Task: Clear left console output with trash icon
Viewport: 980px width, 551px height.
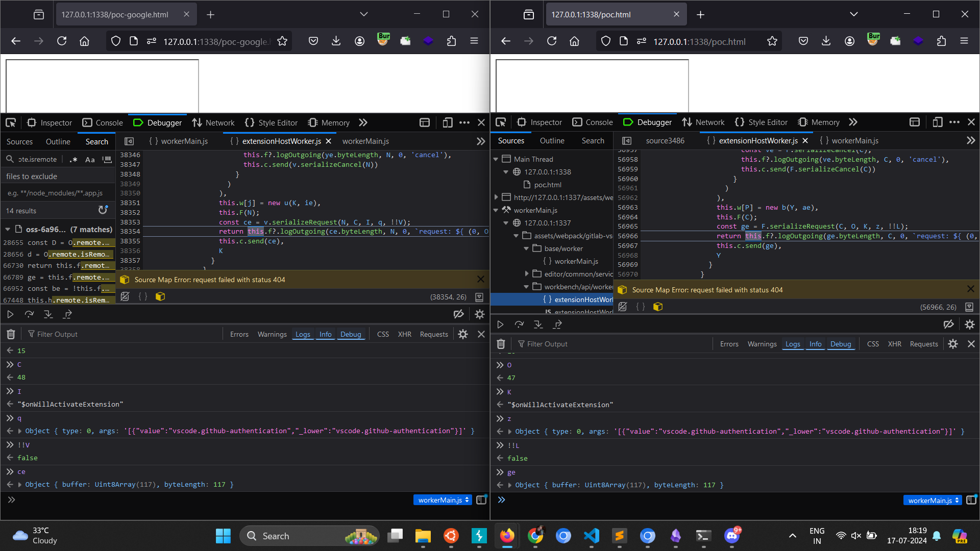Action: [x=11, y=334]
